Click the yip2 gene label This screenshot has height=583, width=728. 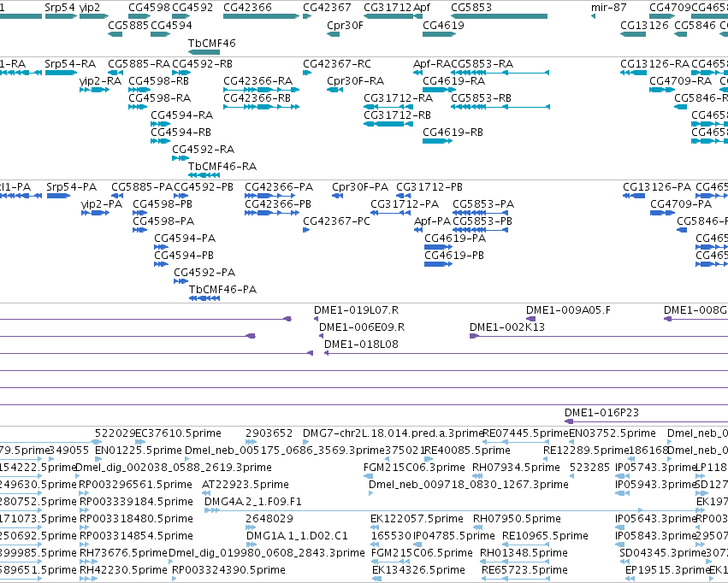(x=90, y=8)
